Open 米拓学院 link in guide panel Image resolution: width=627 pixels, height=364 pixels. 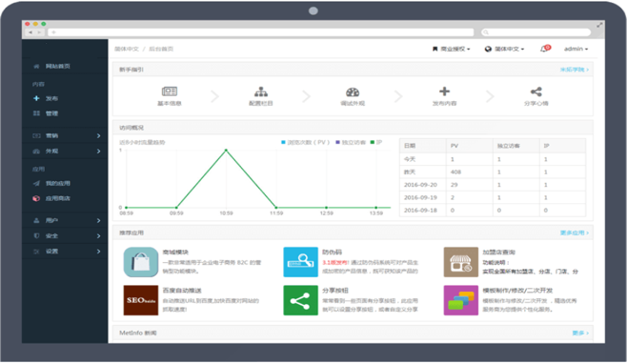click(x=575, y=70)
